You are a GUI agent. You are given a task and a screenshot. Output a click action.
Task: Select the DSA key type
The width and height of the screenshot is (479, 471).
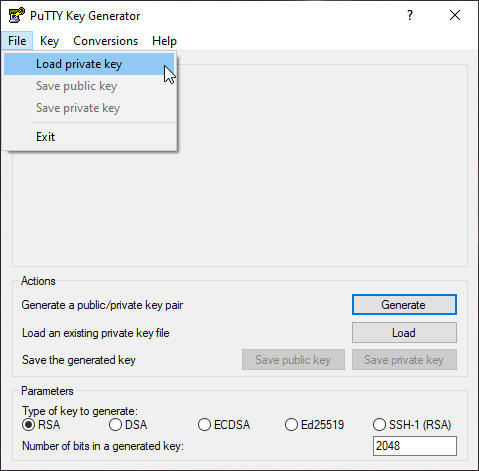click(115, 425)
